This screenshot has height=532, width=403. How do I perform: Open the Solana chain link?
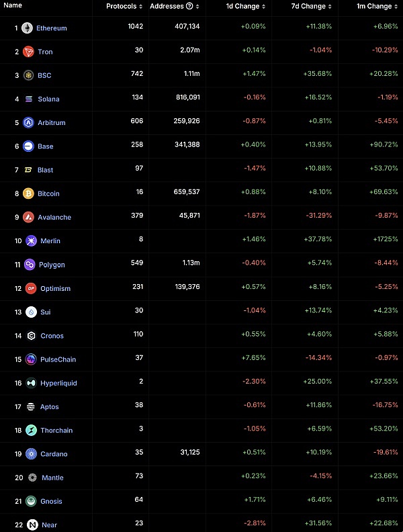coord(48,99)
